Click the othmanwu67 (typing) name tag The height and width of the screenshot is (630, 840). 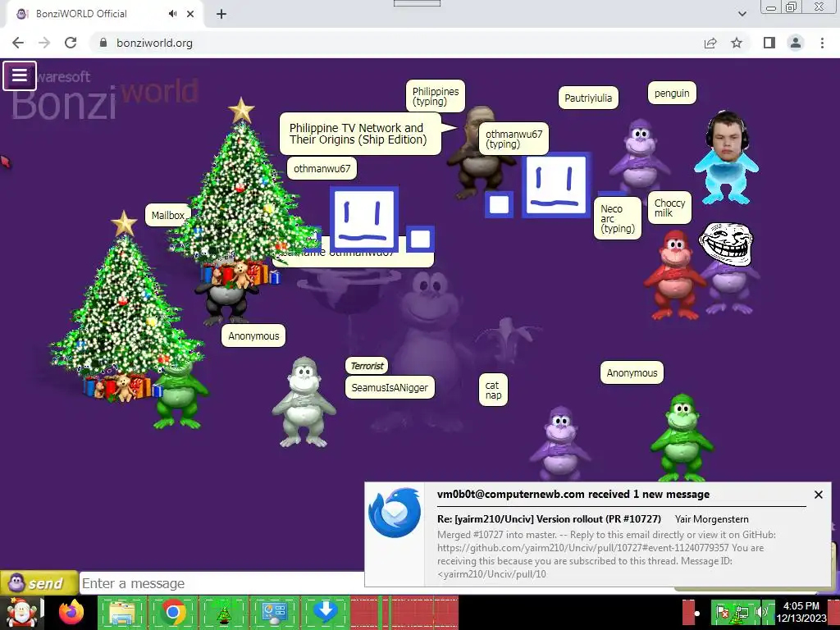point(514,139)
